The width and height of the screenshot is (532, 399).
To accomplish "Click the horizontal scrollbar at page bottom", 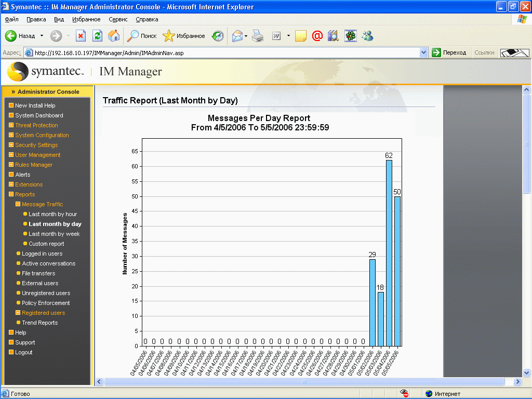I will 304,382.
